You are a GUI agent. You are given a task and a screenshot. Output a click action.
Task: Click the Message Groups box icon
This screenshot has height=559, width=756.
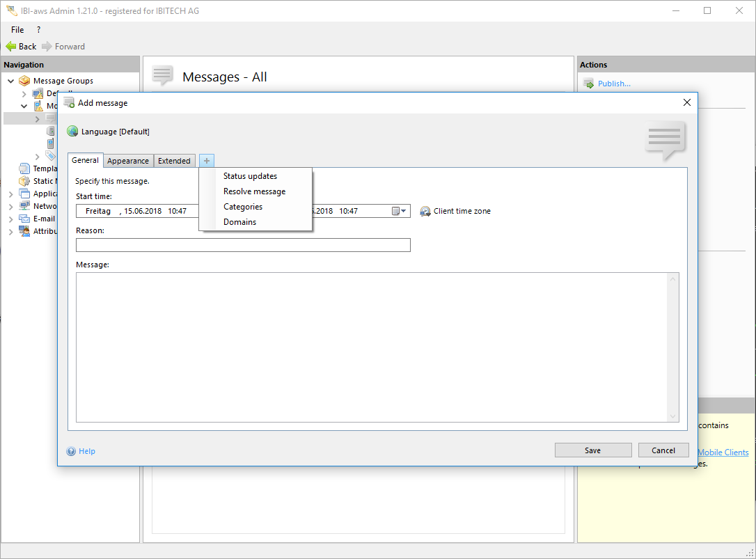[24, 81]
